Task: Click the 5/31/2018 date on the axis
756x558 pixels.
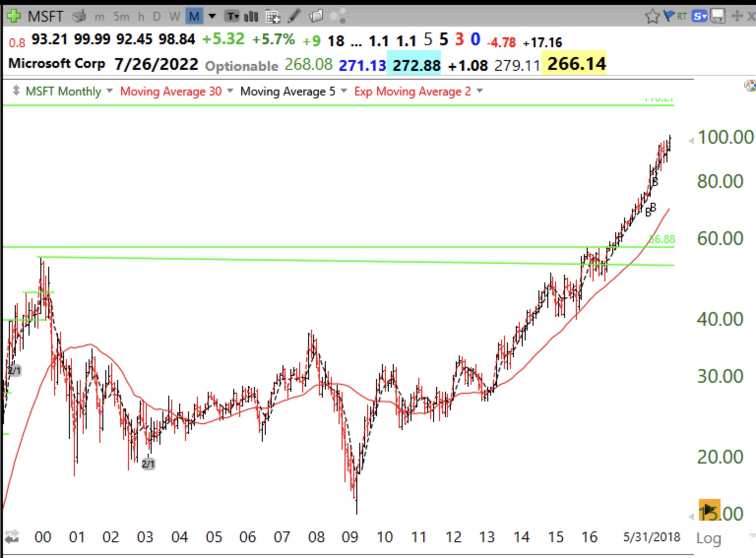Action: [652, 537]
